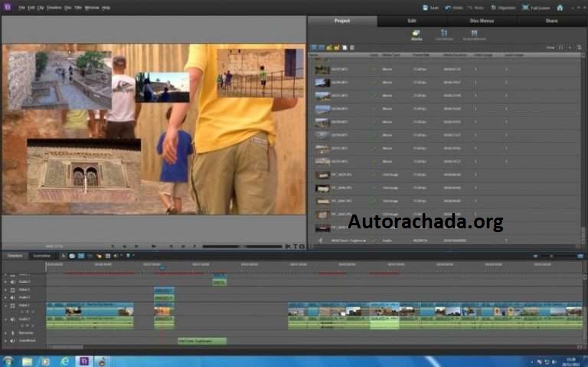Click the Video 1 track film icon
Screen dimensions: 588x367
[13, 306]
